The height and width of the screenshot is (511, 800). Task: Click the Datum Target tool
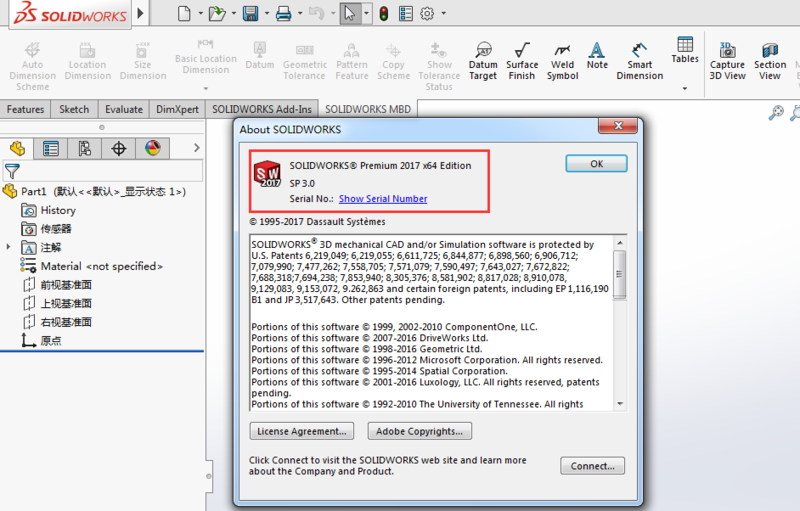pyautogui.click(x=483, y=61)
